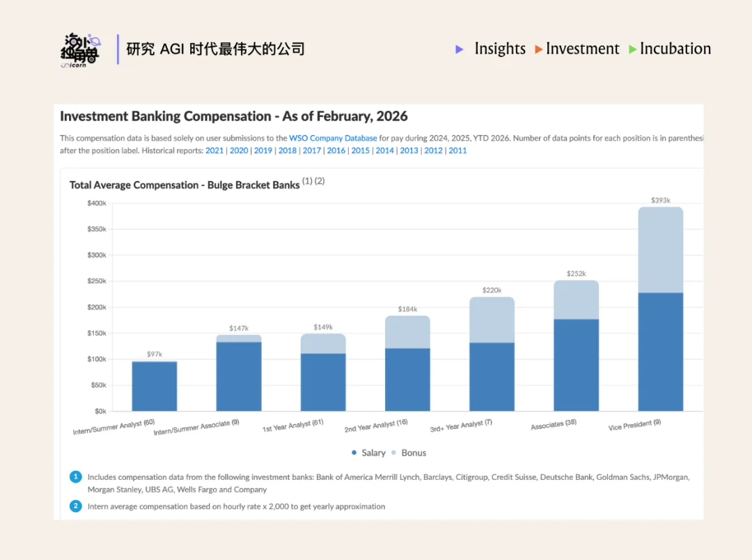Select the Insights navigation item
Viewport: 752px width, 560px height.
coord(500,49)
